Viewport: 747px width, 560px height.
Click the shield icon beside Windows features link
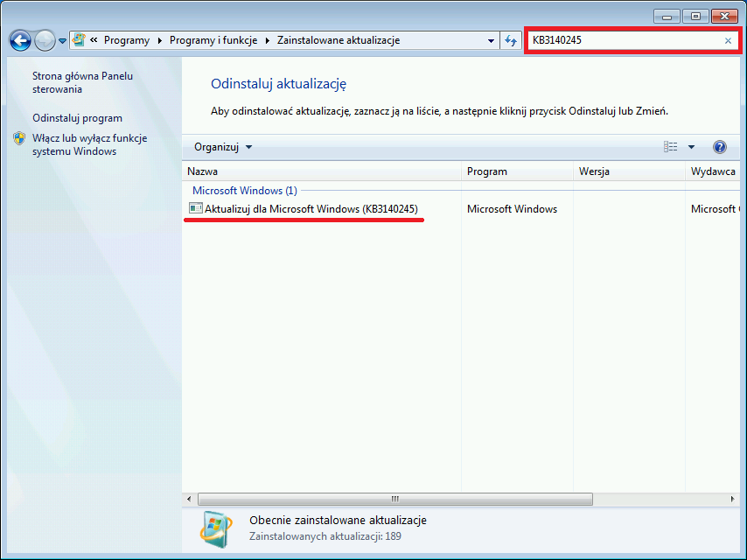pyautogui.click(x=19, y=138)
